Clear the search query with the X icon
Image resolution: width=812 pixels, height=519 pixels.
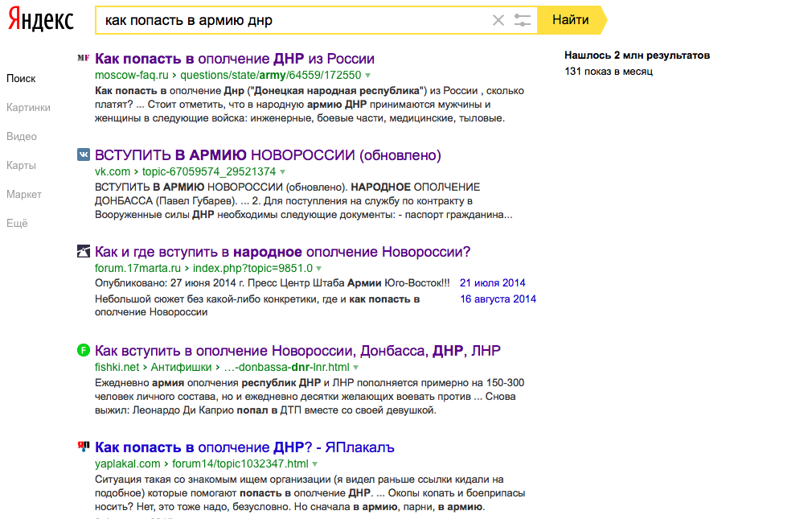point(498,20)
